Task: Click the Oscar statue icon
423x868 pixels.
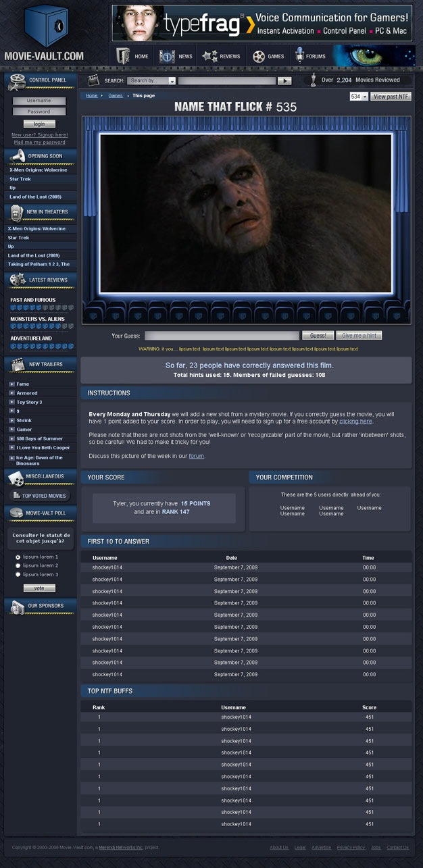Action: (312, 80)
